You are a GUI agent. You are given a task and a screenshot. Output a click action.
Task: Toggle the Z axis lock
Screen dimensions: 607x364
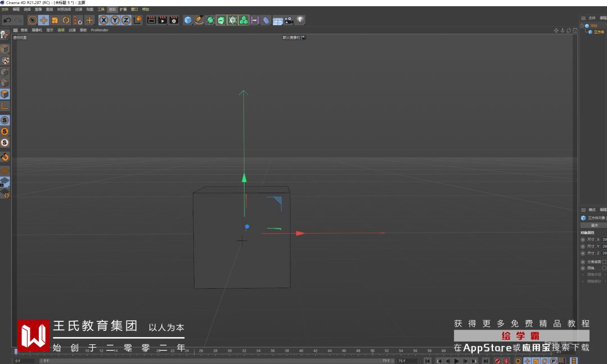[x=126, y=20]
